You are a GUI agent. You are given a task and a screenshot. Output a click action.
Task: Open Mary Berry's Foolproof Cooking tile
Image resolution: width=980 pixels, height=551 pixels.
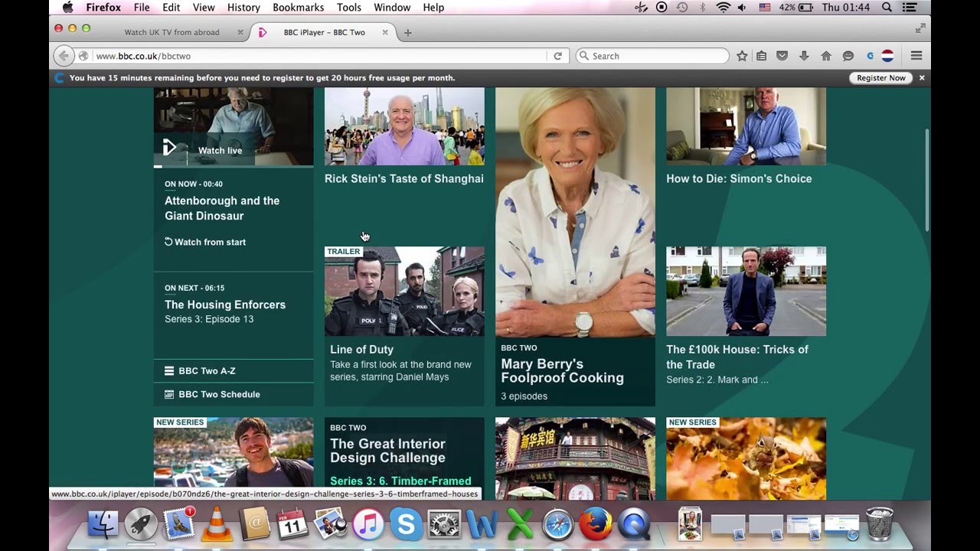pyautogui.click(x=575, y=246)
